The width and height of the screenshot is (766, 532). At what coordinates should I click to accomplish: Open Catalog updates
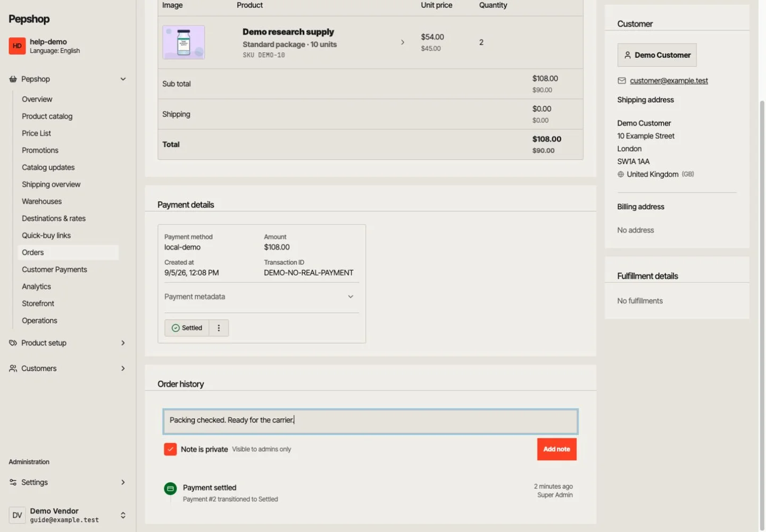point(48,168)
